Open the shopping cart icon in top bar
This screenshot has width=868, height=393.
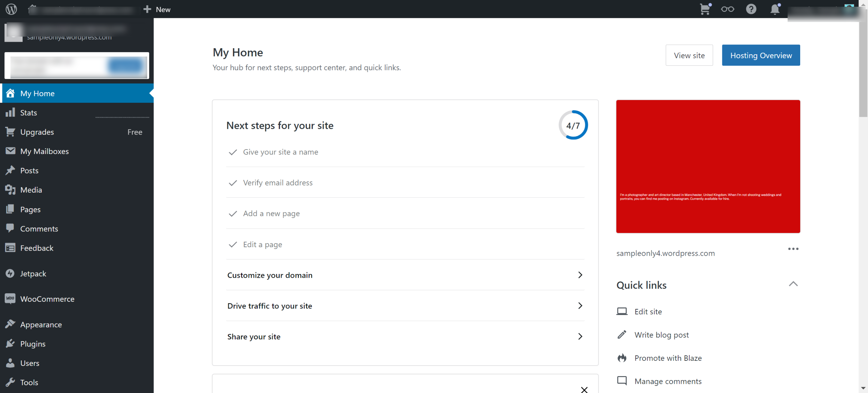pyautogui.click(x=705, y=9)
